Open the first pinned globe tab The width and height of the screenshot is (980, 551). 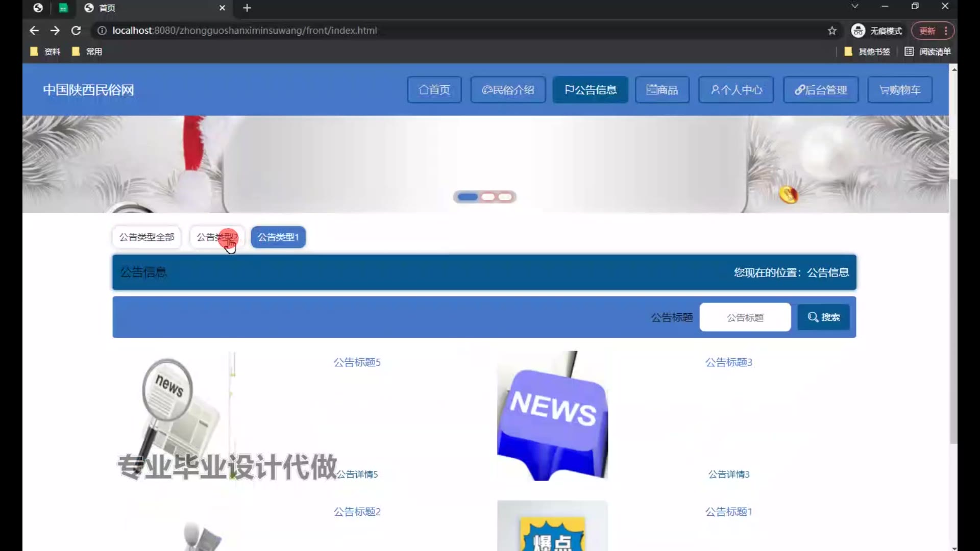pos(38,8)
